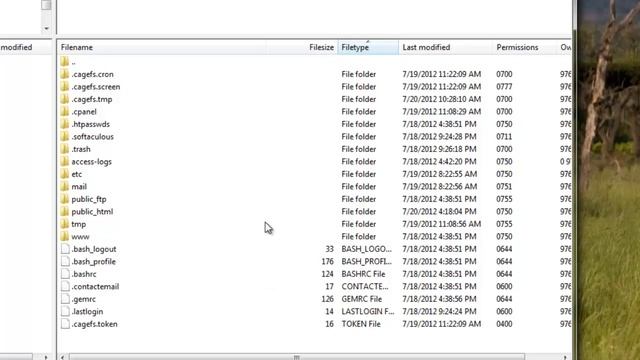
Task: Select the .cpanel folder icon
Action: (64, 111)
